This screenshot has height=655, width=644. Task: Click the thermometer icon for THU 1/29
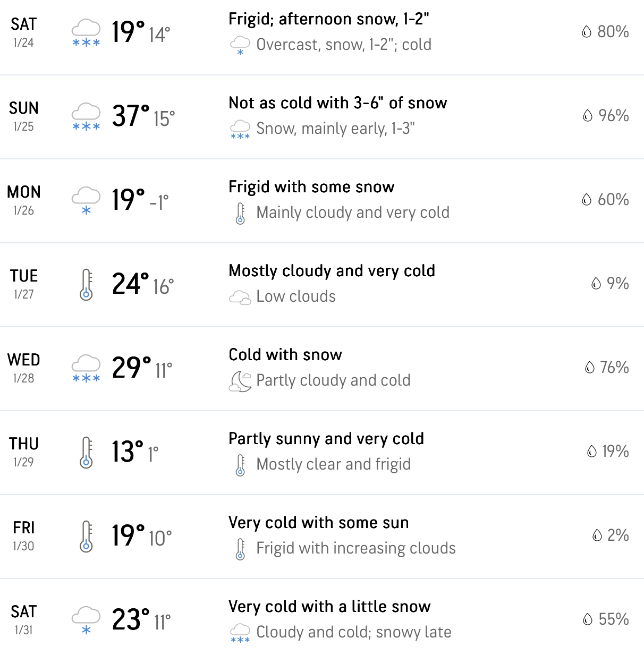pos(86,453)
